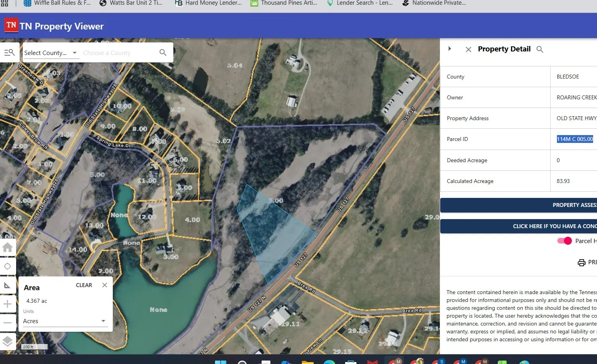This screenshot has height=364, width=597.
Task: Open the Select County dropdown
Action: pos(51,53)
